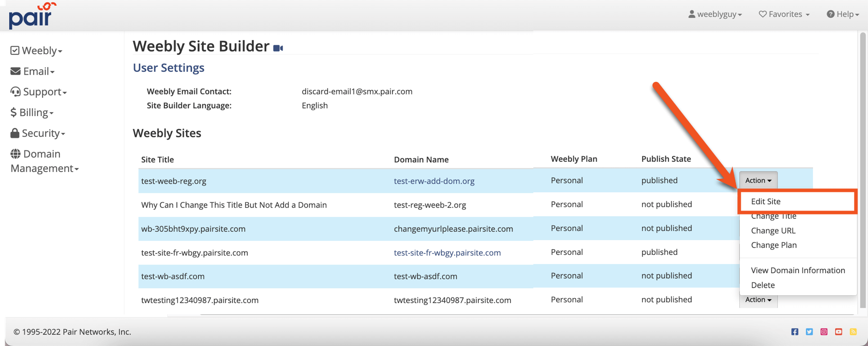Click the Security lock icon in sidebar
This screenshot has width=868, height=346.
click(15, 133)
